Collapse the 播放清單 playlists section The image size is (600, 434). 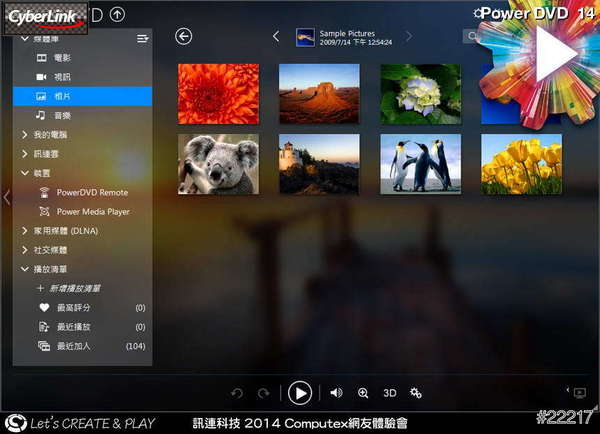[25, 269]
